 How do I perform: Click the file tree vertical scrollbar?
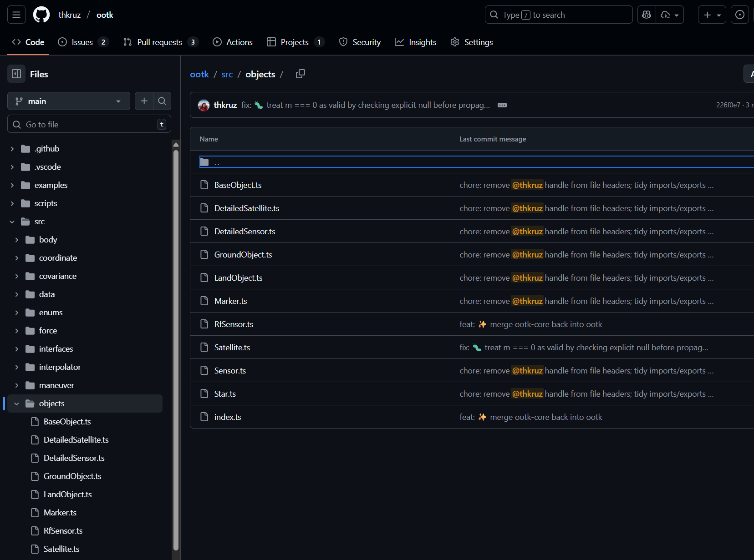click(x=176, y=346)
